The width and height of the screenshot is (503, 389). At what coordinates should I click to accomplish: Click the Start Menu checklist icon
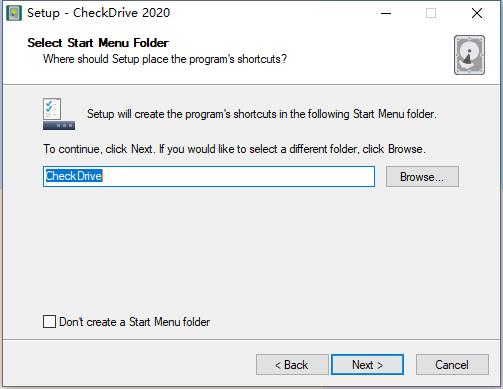[x=59, y=114]
